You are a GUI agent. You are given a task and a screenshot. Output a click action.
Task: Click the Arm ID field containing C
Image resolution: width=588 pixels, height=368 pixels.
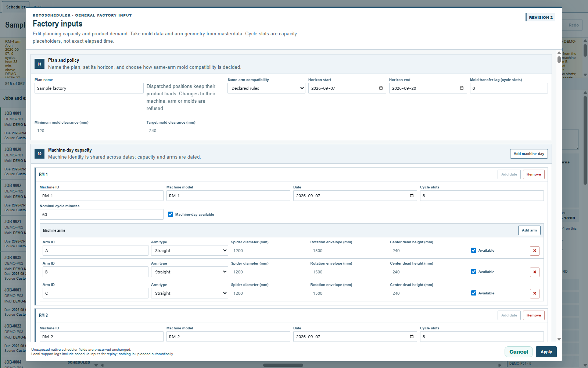(x=96, y=293)
